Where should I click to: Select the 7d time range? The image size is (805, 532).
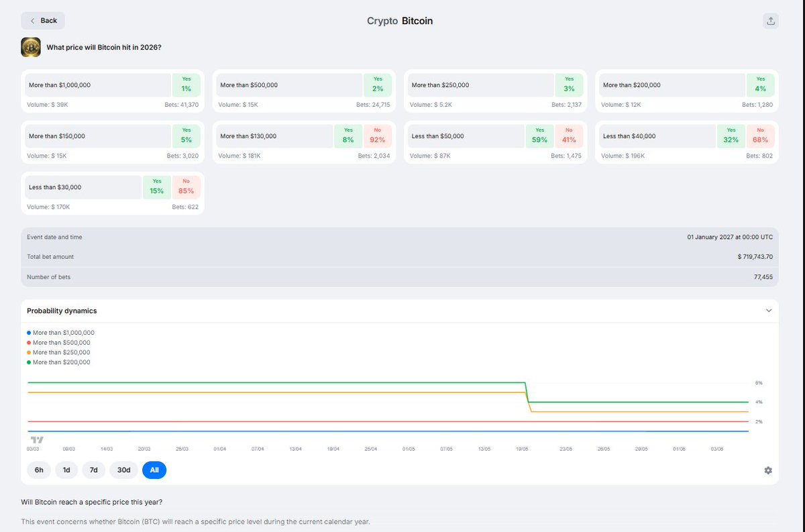click(x=94, y=470)
